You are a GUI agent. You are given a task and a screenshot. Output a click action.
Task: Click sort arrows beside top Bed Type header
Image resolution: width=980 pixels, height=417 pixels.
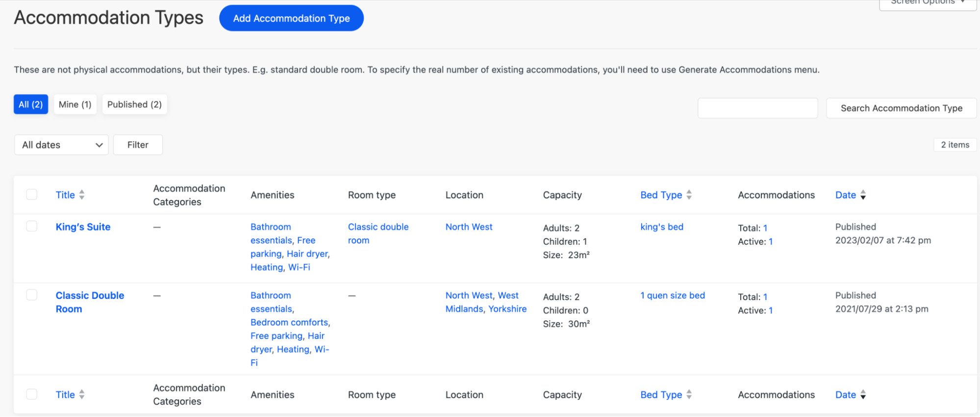tap(689, 195)
